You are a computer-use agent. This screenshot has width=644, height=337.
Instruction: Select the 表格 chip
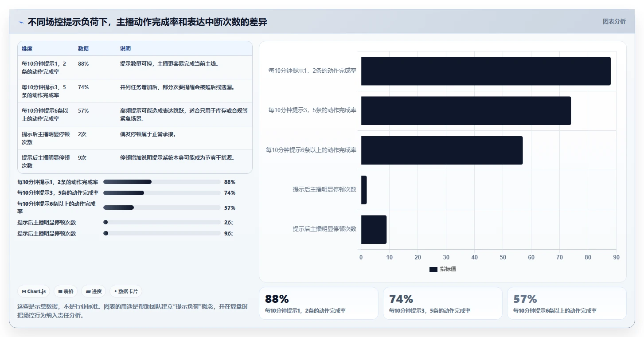(66, 291)
